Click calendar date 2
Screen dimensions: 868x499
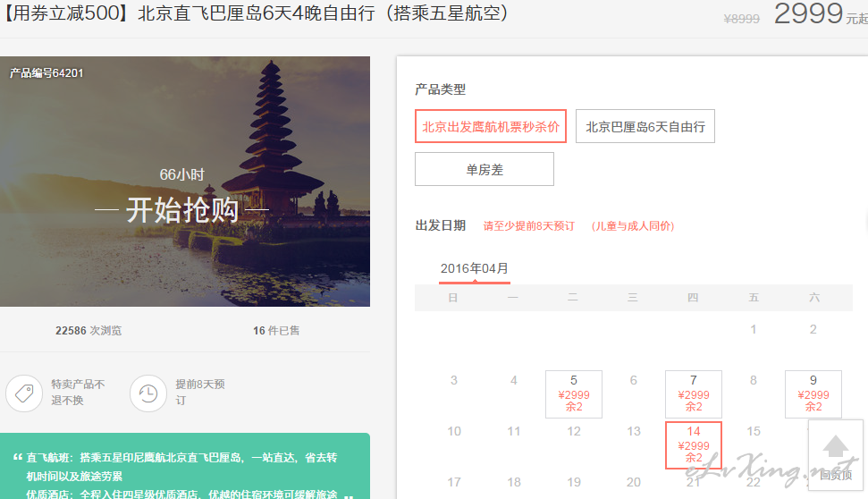pos(813,329)
